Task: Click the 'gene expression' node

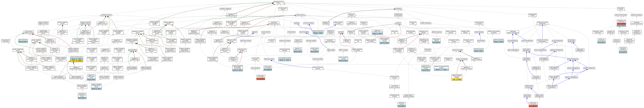Action: pyautogui.click(x=23, y=41)
